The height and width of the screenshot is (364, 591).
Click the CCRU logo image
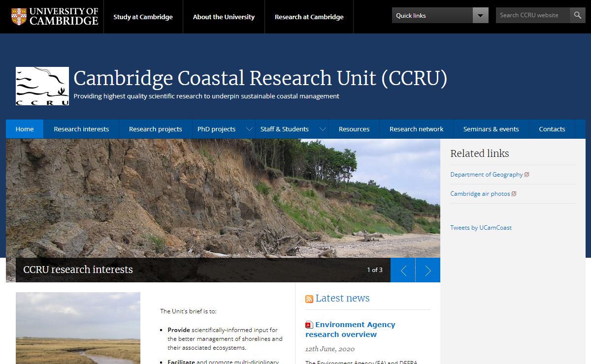[x=42, y=86]
